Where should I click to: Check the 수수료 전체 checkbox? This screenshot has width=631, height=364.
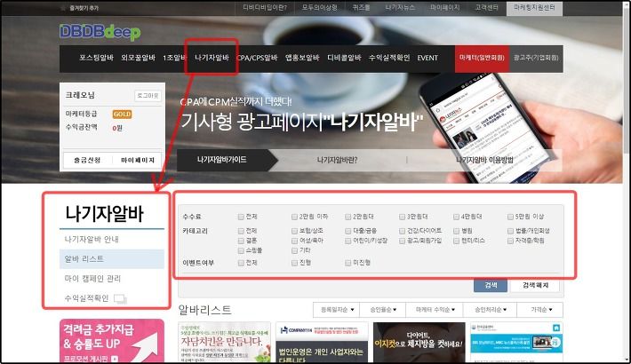[241, 217]
